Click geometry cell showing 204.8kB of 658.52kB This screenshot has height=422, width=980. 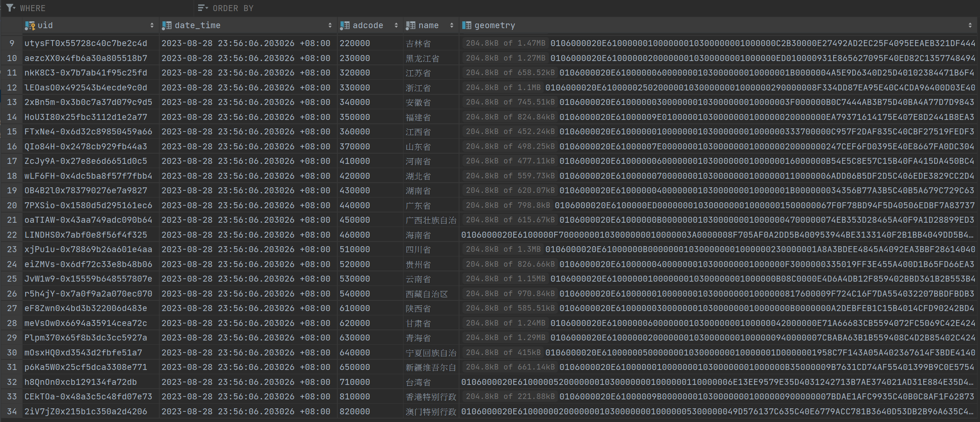click(x=719, y=73)
